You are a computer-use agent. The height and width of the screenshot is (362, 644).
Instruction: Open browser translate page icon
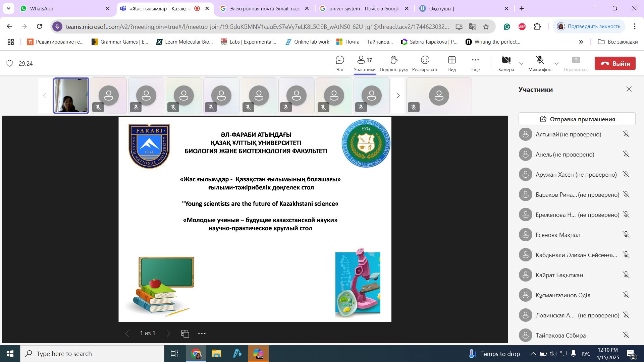coord(472,26)
